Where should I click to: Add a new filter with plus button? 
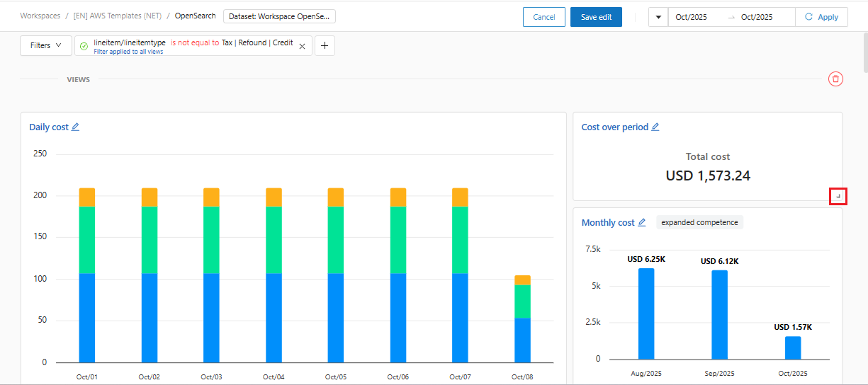pyautogui.click(x=325, y=46)
